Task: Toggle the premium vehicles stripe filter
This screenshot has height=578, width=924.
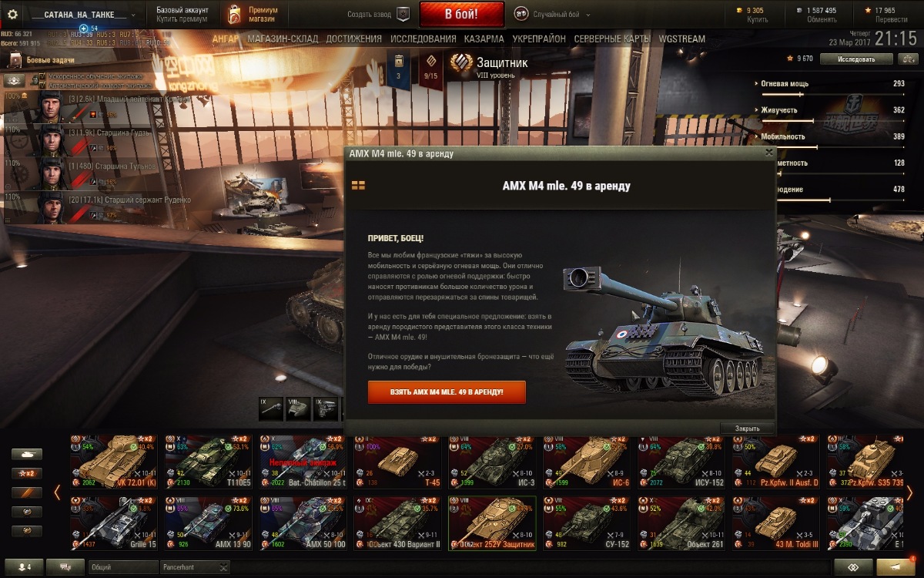Action: click(27, 492)
